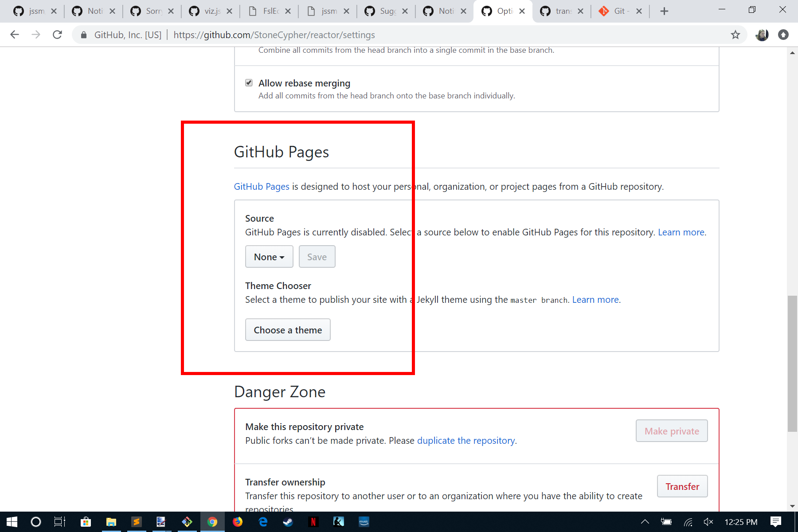This screenshot has width=798, height=532.
Task: Click the bookmark star in the address bar
Action: 735,35
